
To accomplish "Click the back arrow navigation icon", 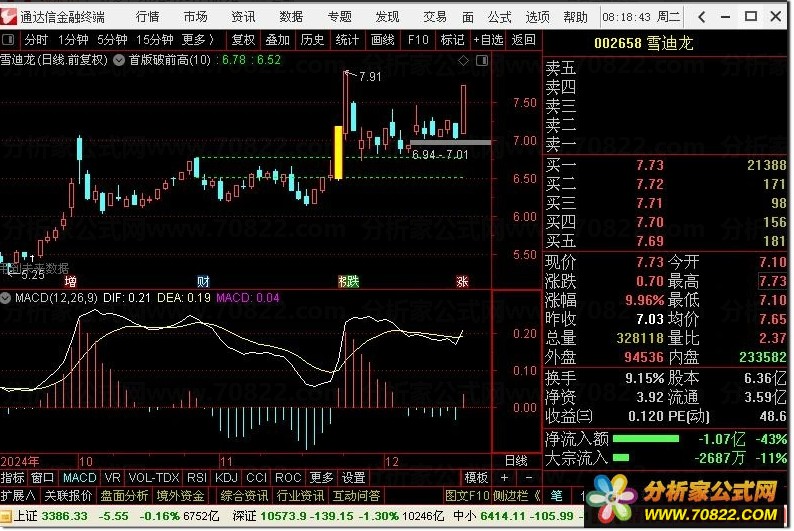I will pyautogui.click(x=702, y=17).
